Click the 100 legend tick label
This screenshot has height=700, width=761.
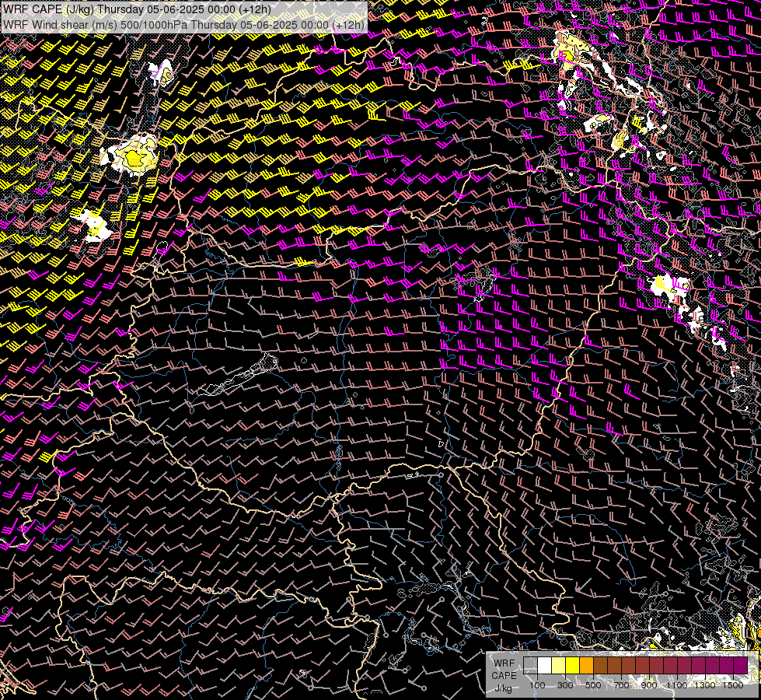[537, 685]
